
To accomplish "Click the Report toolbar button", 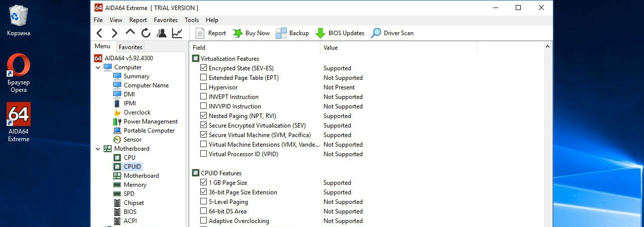I will [x=210, y=33].
